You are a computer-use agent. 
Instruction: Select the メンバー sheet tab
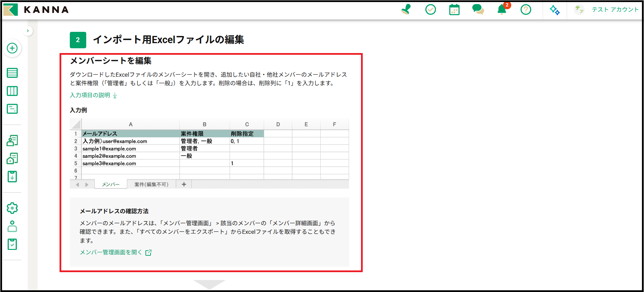111,185
